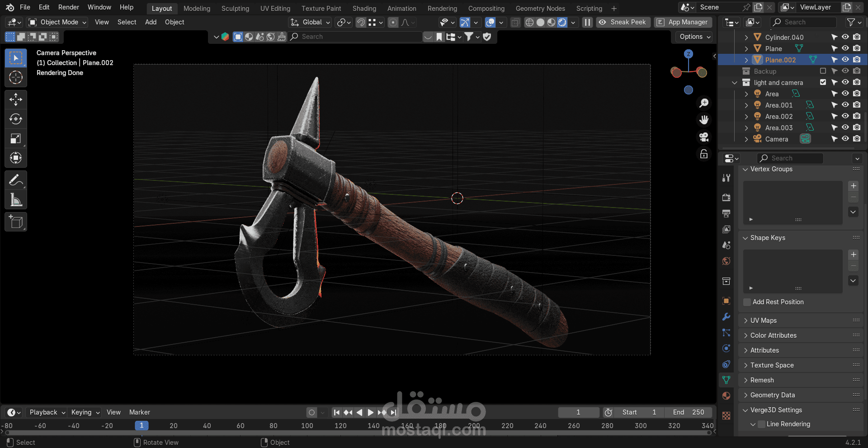The height and width of the screenshot is (448, 868).
Task: Activate the Transform tool
Action: [x=16, y=158]
